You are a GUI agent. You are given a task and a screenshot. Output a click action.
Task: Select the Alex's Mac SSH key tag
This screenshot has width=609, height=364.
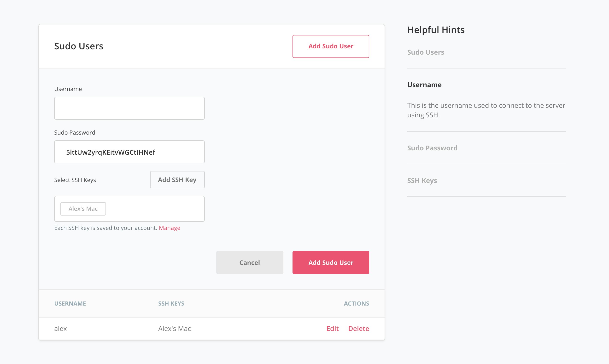click(x=83, y=209)
